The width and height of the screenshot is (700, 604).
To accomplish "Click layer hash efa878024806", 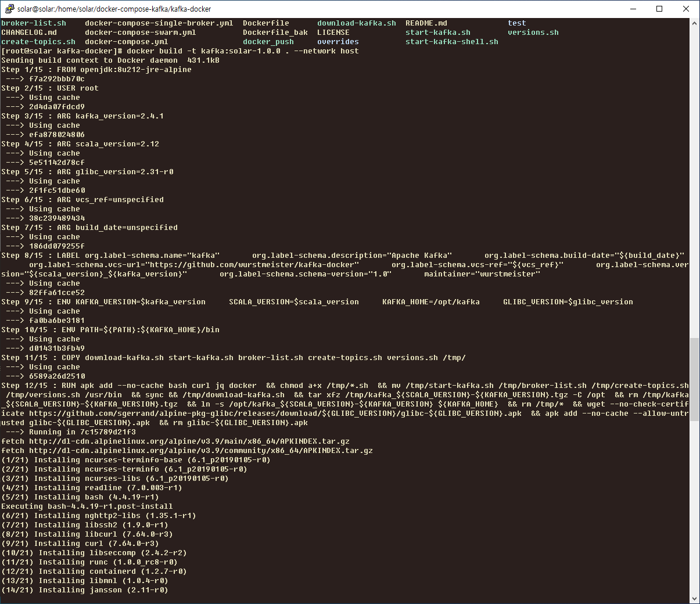I will (57, 135).
